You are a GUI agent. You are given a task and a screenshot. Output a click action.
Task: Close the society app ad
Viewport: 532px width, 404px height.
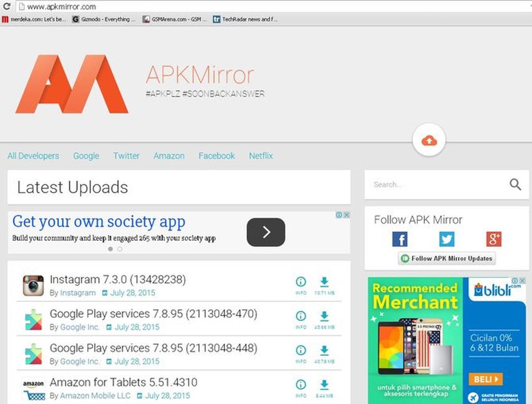click(x=347, y=215)
